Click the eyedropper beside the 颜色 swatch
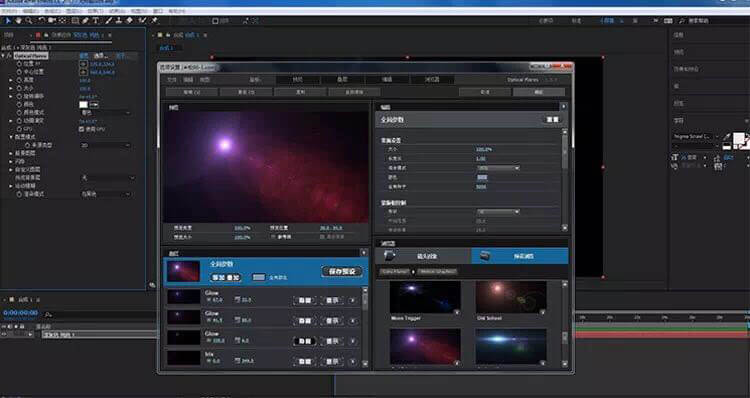This screenshot has height=398, width=750. pyautogui.click(x=94, y=104)
